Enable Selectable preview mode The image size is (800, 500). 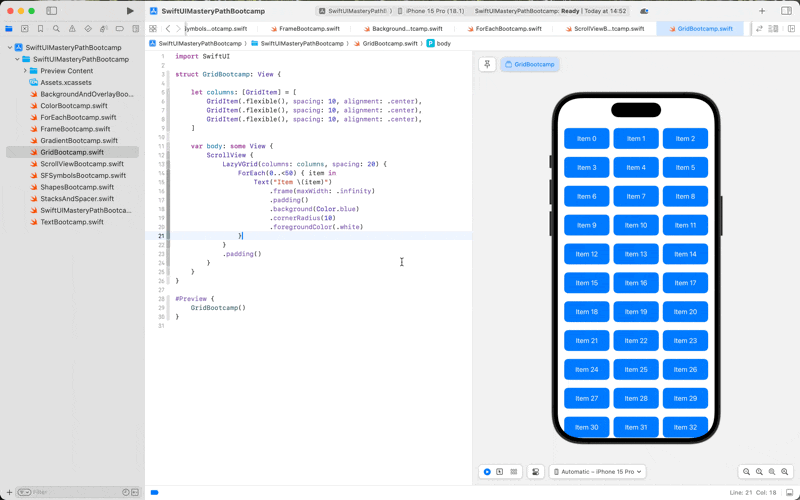(x=499, y=472)
